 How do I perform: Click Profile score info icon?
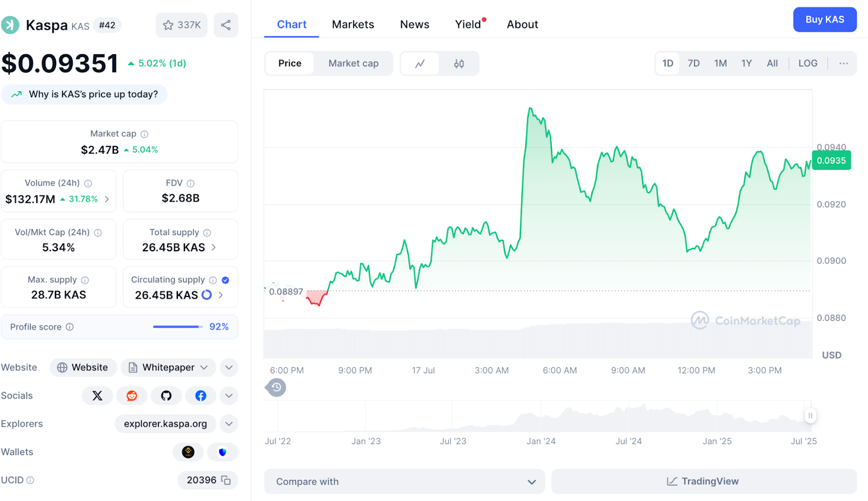pyautogui.click(x=69, y=327)
